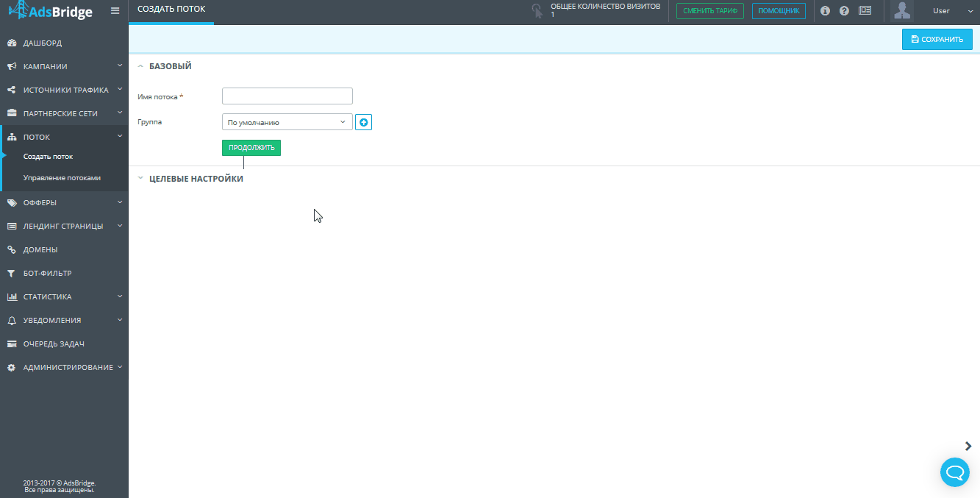Expand the Источники трафика menu chevron
This screenshot has height=498, width=980.
[x=120, y=90]
